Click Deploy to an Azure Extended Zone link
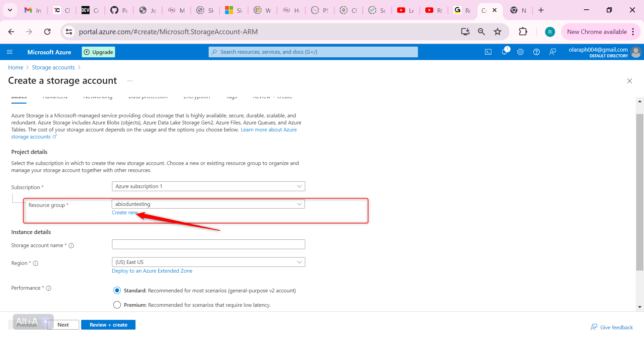 (x=152, y=271)
